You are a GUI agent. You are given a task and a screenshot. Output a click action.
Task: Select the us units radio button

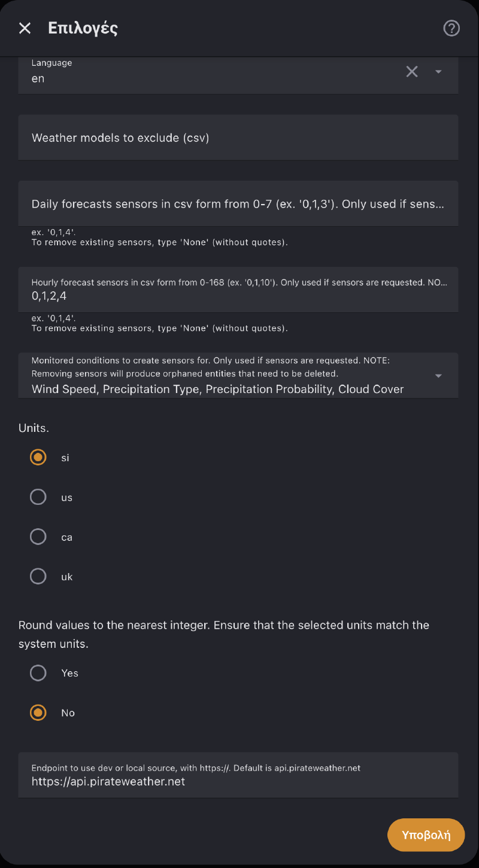click(38, 497)
